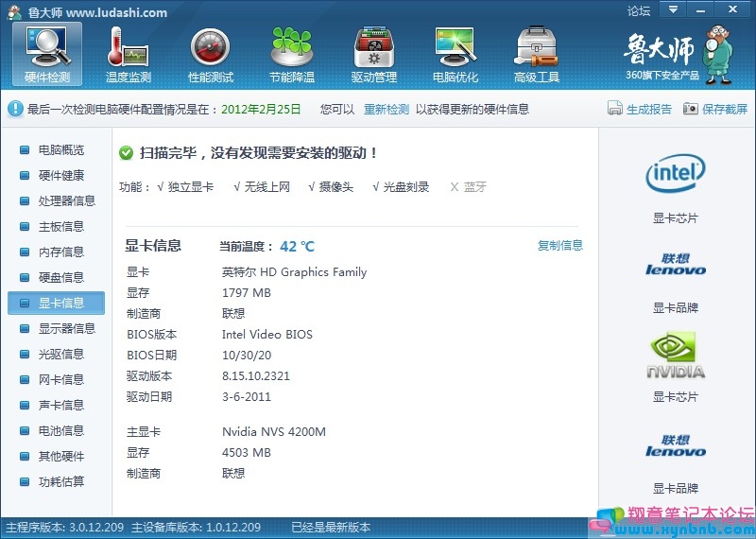
Task: Click the 生成报告 printer icon
Action: 615,108
